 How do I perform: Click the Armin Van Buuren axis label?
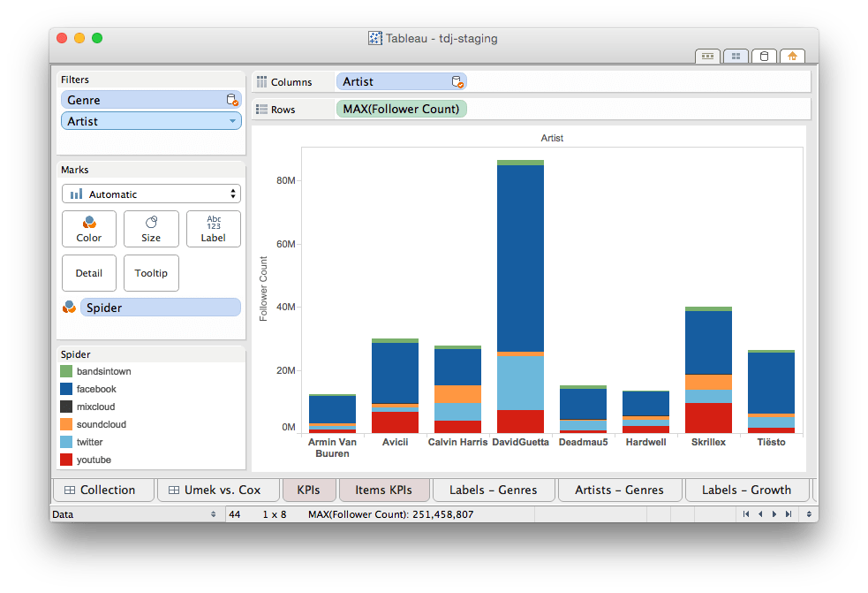[332, 448]
